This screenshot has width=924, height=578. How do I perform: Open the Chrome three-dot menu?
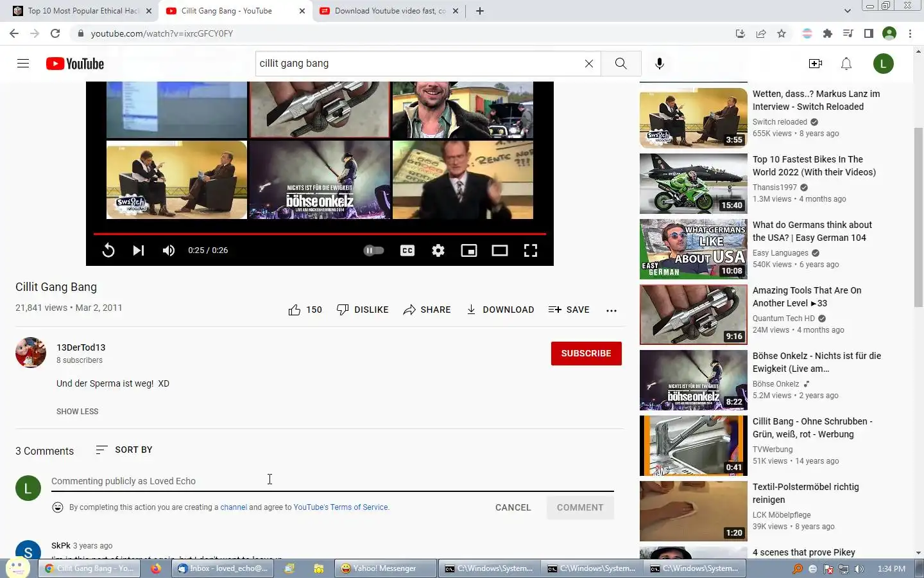[x=910, y=33]
